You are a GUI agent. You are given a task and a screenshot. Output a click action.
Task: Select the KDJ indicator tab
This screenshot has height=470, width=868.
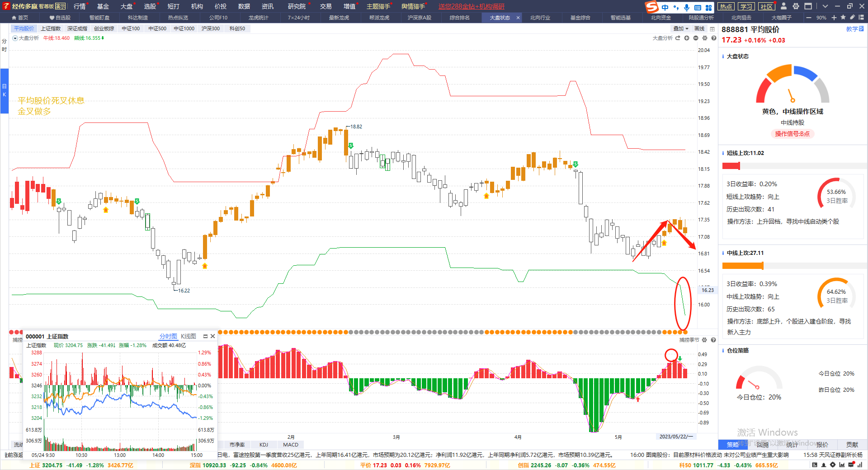(264, 445)
